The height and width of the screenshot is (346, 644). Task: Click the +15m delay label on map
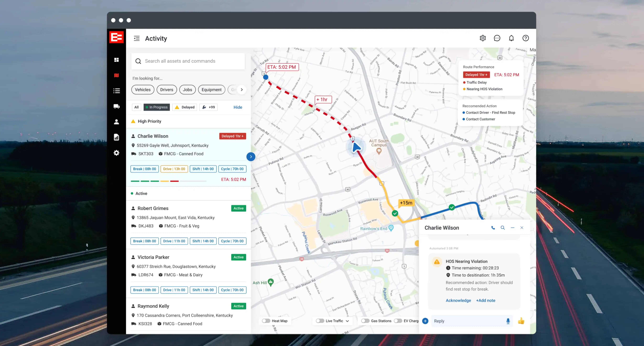406,203
